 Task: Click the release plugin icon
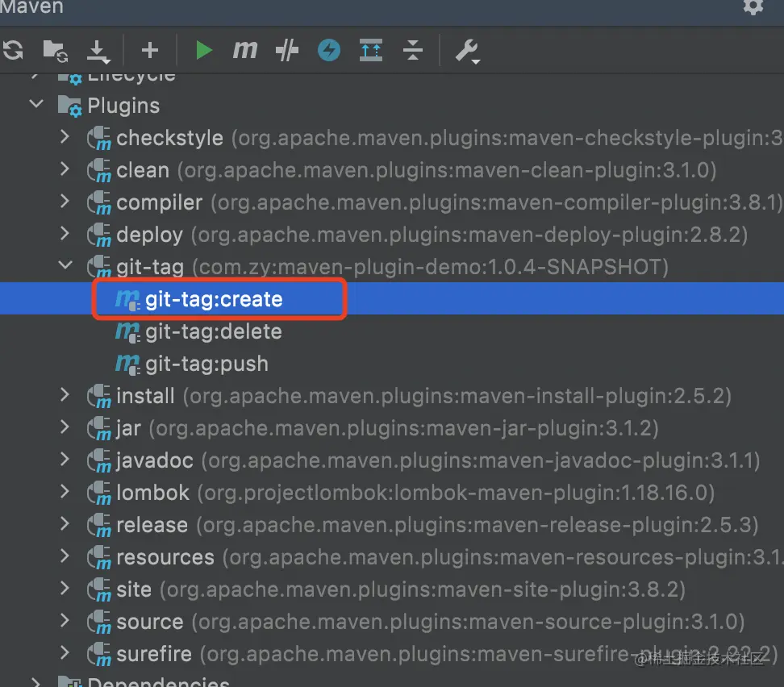[x=99, y=525]
